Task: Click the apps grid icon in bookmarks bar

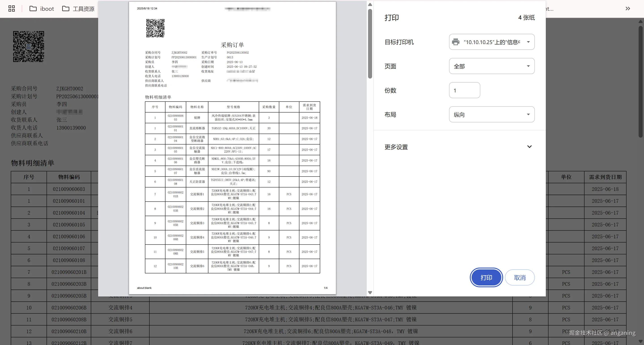Action: pos(11,9)
